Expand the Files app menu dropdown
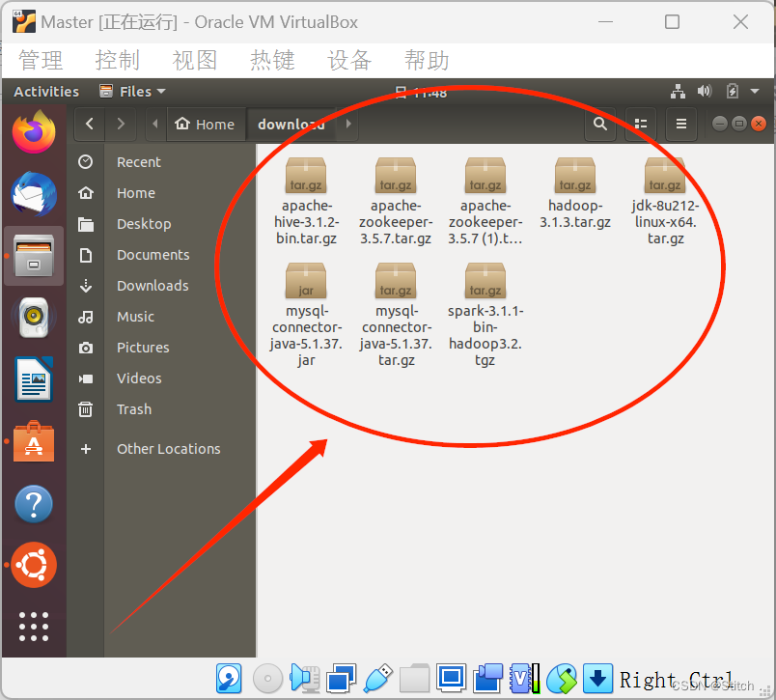776x700 pixels. pos(132,92)
